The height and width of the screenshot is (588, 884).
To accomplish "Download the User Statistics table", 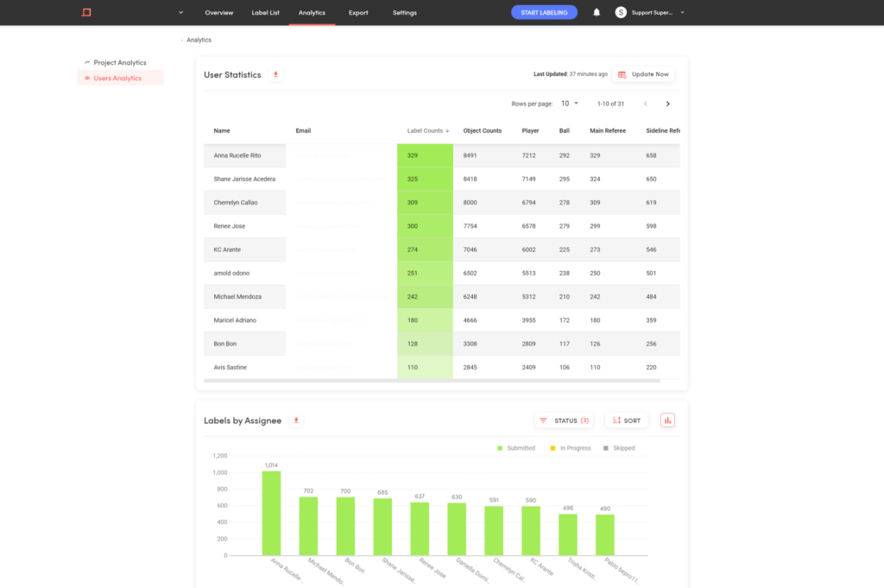I will tap(275, 74).
